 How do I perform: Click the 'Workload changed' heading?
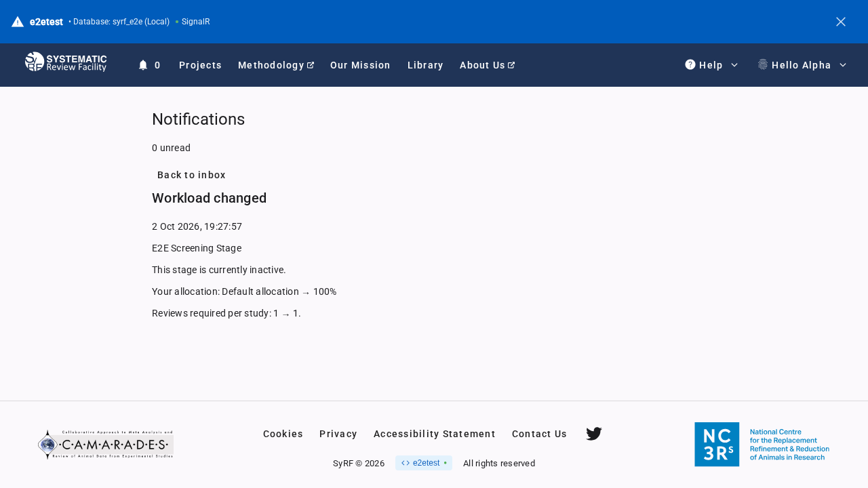[x=209, y=198]
